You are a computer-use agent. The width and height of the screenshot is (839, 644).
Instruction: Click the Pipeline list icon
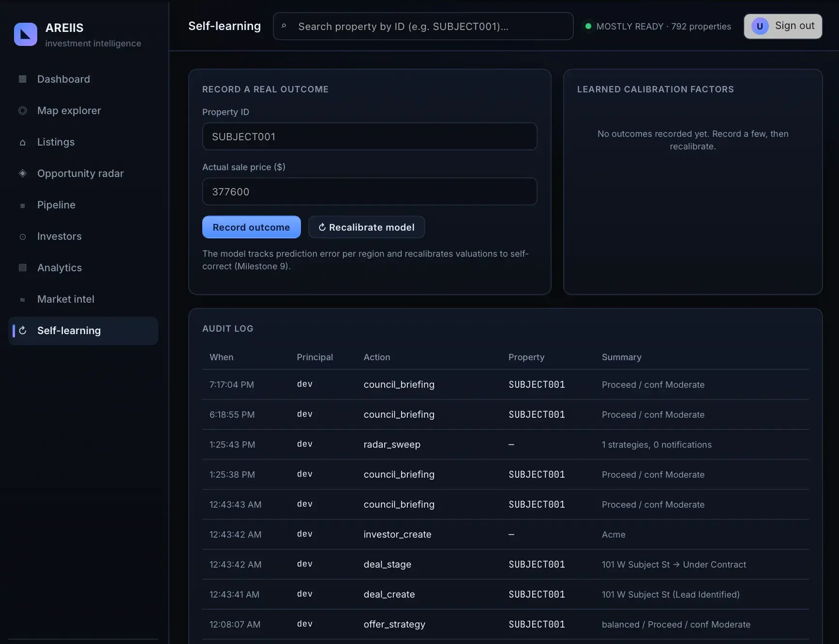[x=22, y=205]
